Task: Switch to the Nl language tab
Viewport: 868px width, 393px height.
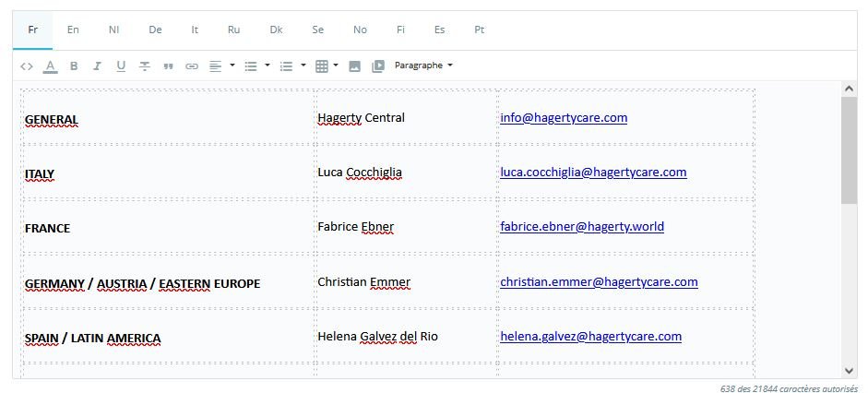Action: pos(114,30)
